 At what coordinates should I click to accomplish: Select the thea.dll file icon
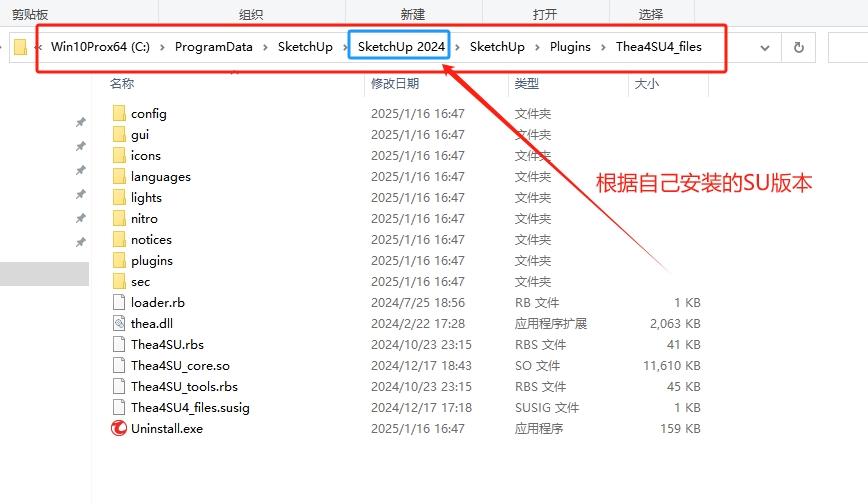(x=119, y=324)
